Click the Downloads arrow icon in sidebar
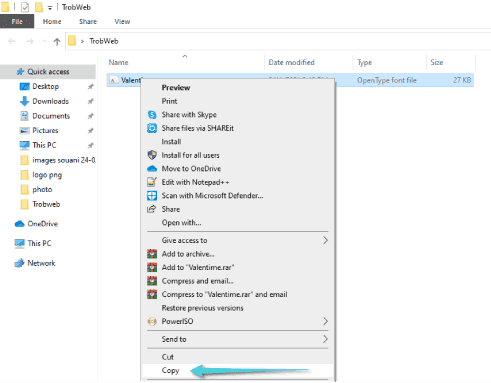 (25, 101)
